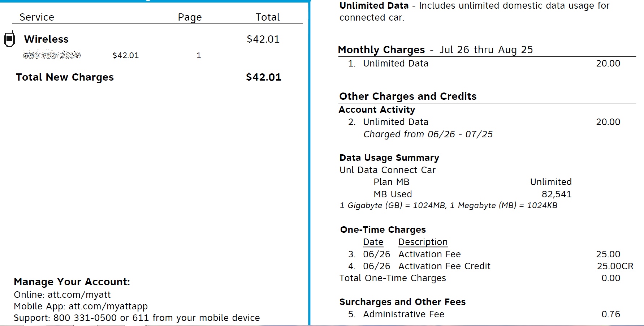The height and width of the screenshot is (326, 644).
Task: Click the "Plan MB" label
Action: coord(392,182)
